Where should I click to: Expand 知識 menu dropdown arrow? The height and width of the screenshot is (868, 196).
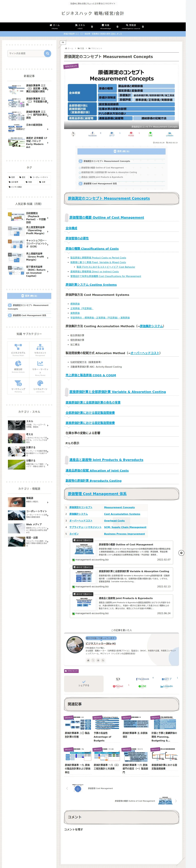[x=118, y=26]
